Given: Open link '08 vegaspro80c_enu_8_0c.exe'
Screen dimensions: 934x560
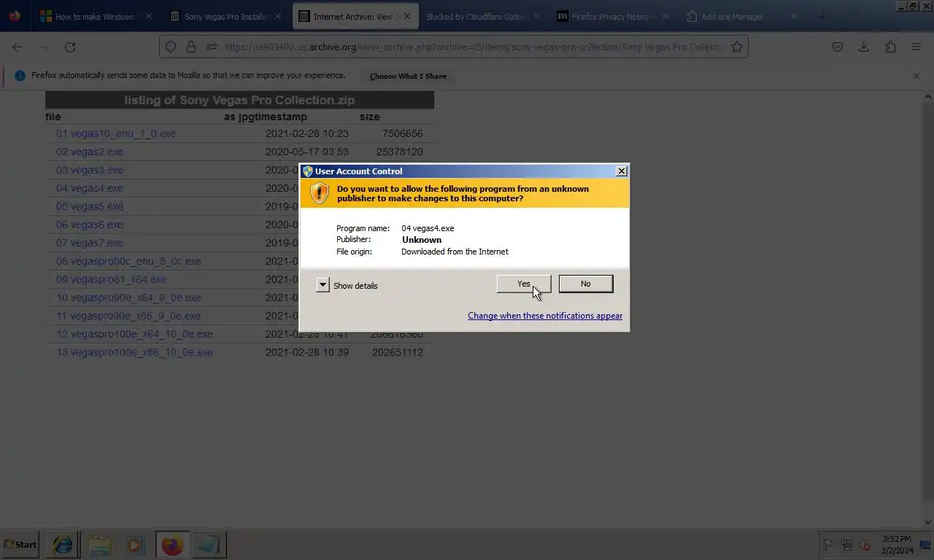Looking at the screenshot, I should tap(128, 261).
